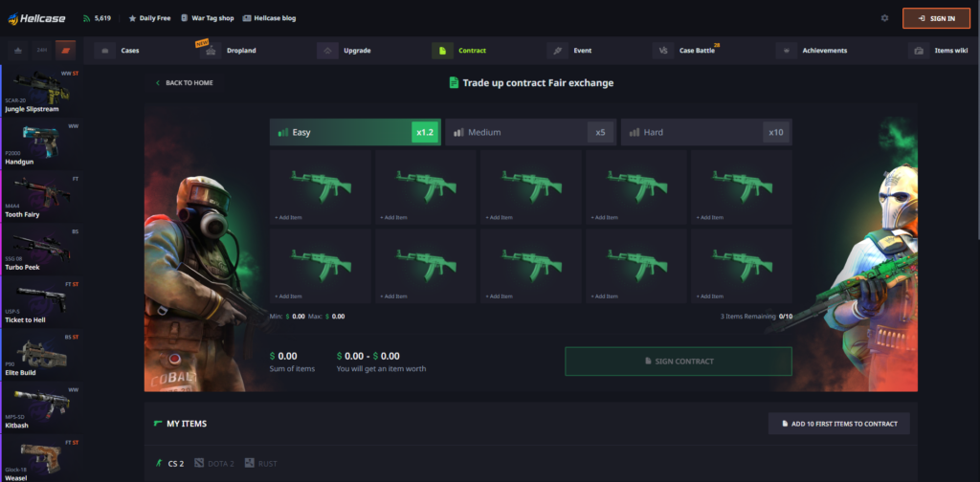Viewport: 980px width, 482px height.
Task: Select the crown top drops filter
Action: 18,50
